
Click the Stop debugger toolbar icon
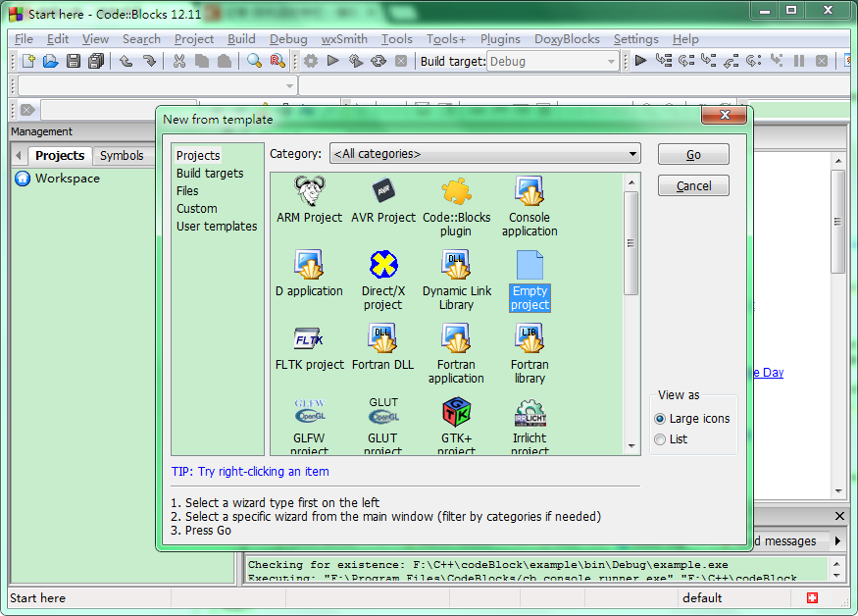point(822,61)
